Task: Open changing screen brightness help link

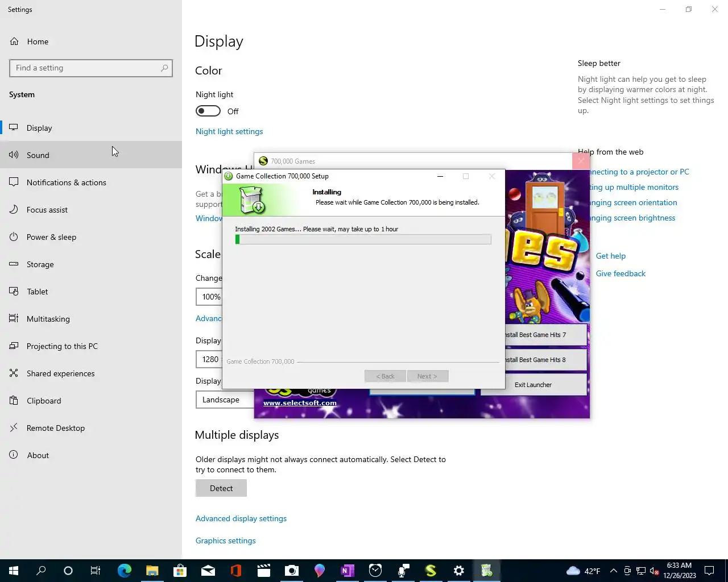Action: pyautogui.click(x=632, y=218)
